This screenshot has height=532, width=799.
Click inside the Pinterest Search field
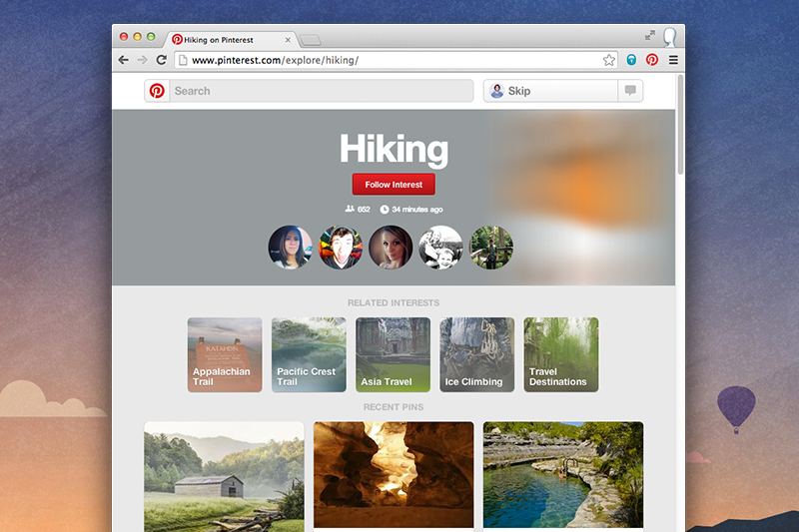(320, 91)
